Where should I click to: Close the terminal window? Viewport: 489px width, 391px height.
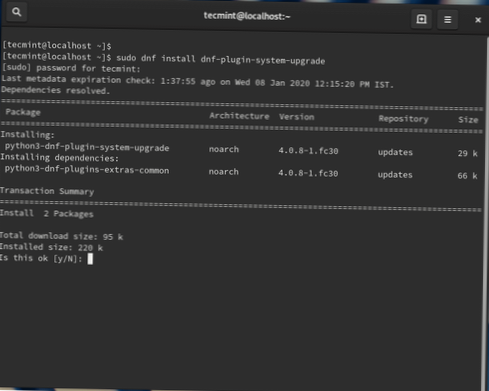tap(478, 20)
